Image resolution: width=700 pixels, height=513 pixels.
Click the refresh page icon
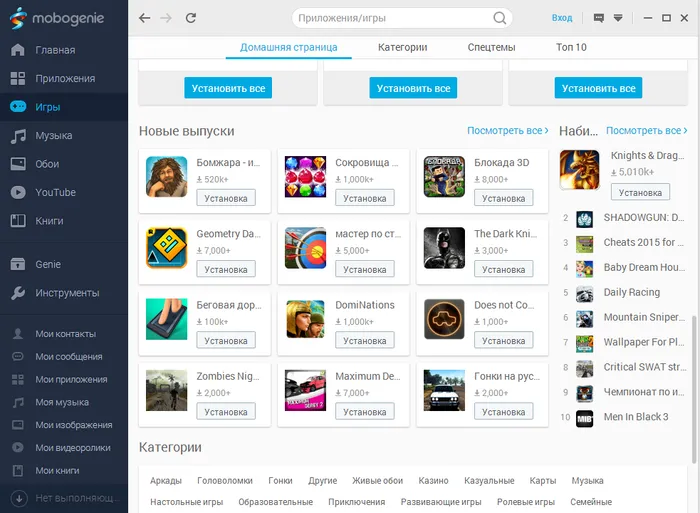click(191, 18)
